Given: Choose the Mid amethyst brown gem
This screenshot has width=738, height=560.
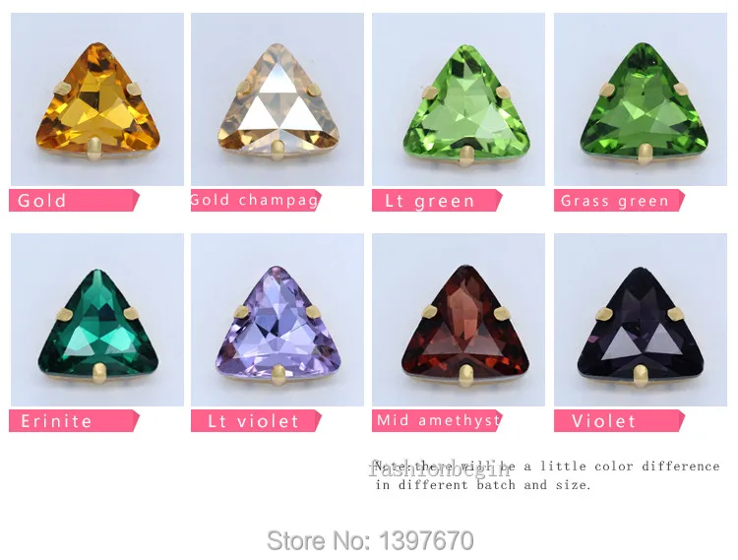Looking at the screenshot, I should point(459,320).
